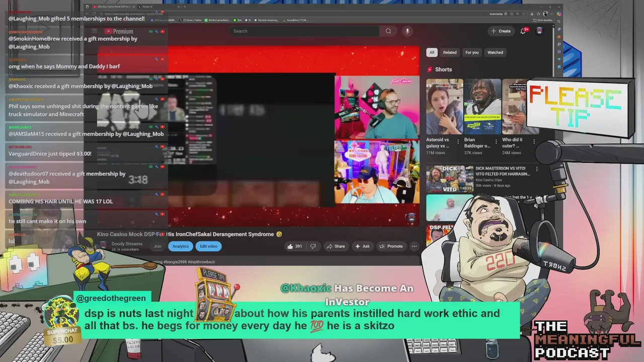Open the Kick bookmark
Image resolution: width=644 pixels, height=362 pixels.
pos(238,20)
